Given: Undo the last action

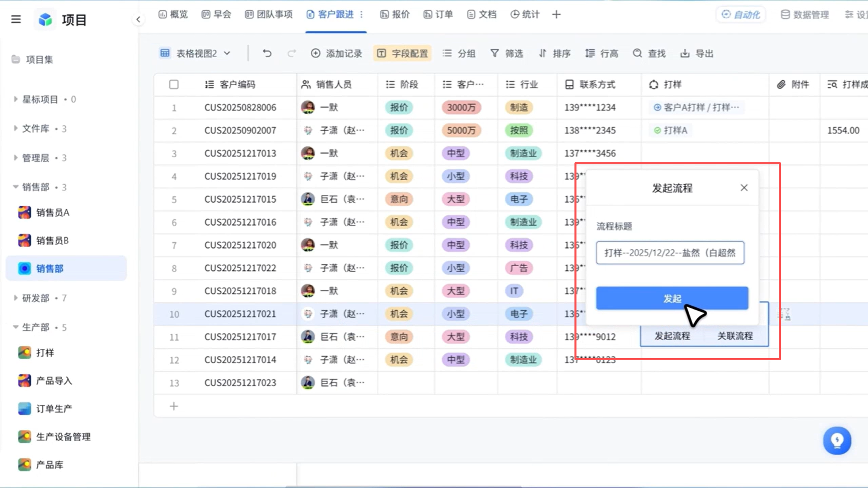Looking at the screenshot, I should click(x=267, y=53).
